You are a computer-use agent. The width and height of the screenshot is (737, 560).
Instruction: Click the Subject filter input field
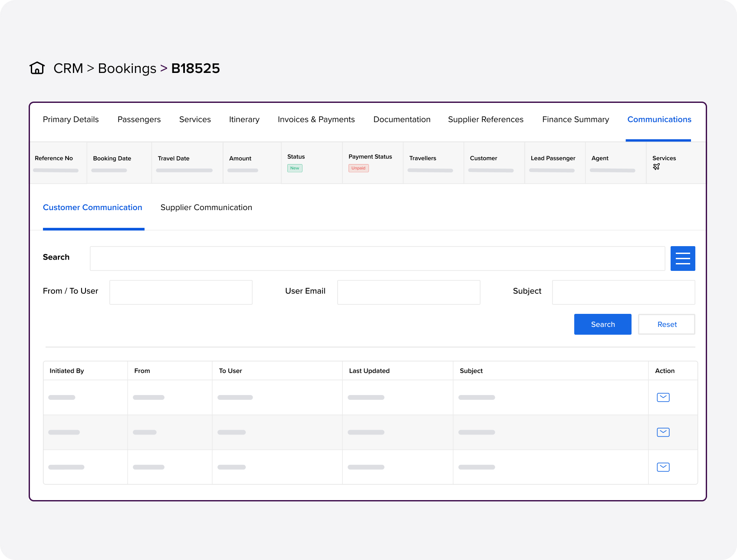pyautogui.click(x=623, y=292)
